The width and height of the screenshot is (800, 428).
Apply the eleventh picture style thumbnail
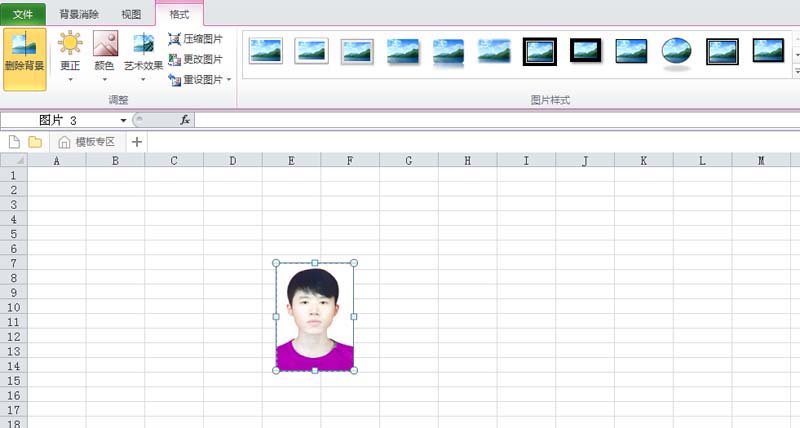point(722,52)
